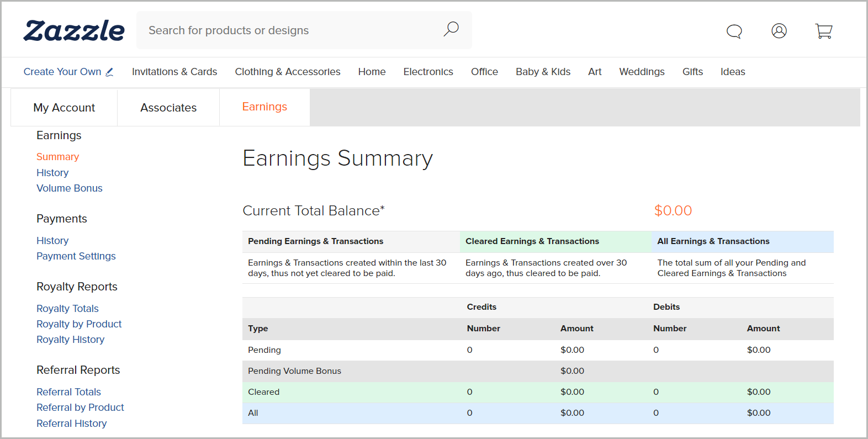Click the All row label
Screen dimensions: 868x439
tap(253, 413)
